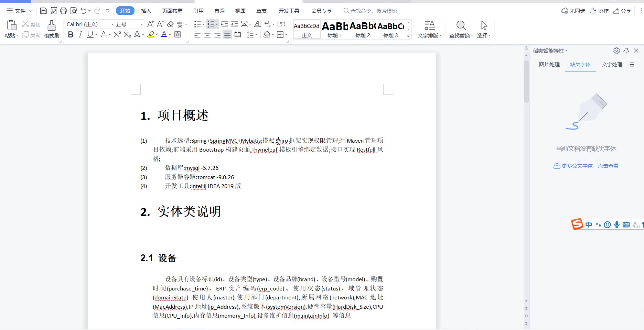Expand the borders dropdown arrow
Viewport: 644px width, 330px height.
pos(286,34)
